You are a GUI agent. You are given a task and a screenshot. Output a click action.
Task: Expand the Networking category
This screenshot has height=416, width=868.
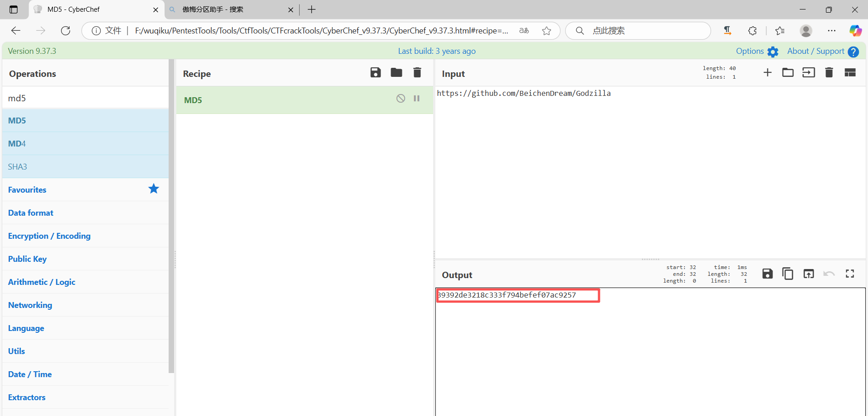coord(85,305)
